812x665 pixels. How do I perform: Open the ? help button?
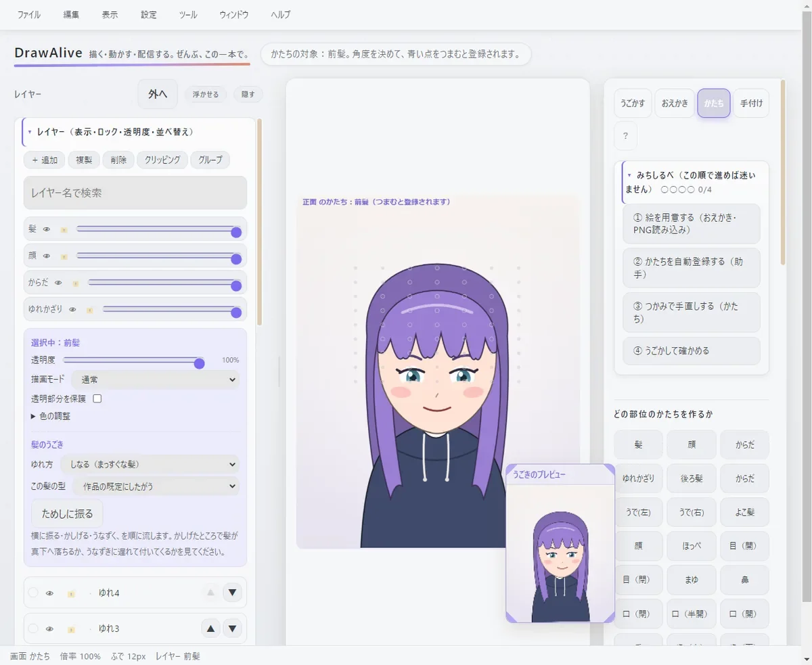pos(625,136)
